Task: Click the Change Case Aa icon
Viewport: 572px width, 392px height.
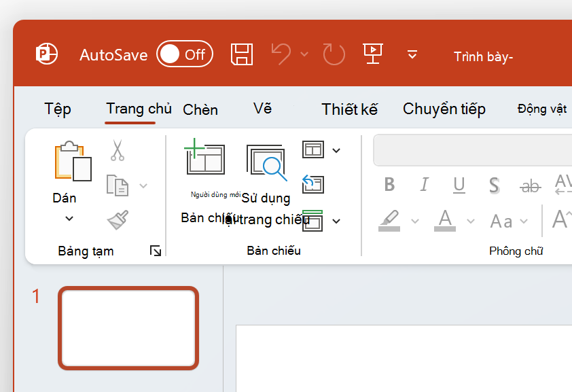Action: coord(501,221)
